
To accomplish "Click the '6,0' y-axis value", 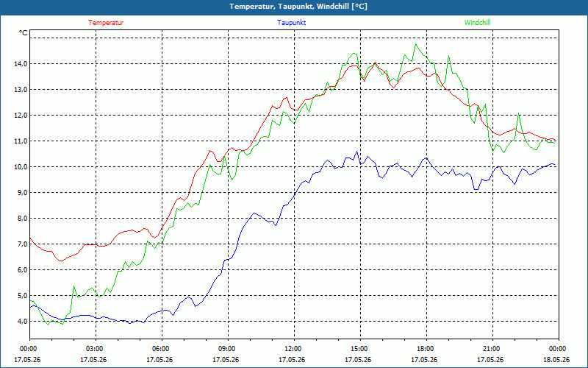I will pyautogui.click(x=23, y=270).
